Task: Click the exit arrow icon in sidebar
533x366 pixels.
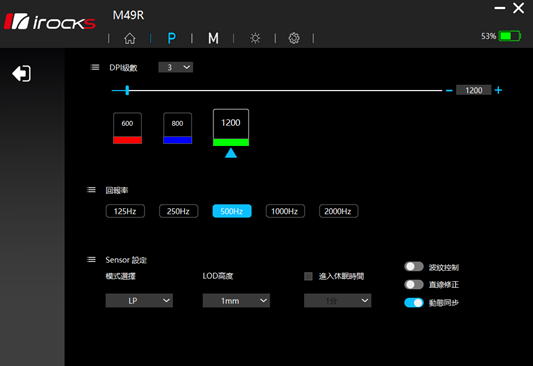Action: point(21,73)
